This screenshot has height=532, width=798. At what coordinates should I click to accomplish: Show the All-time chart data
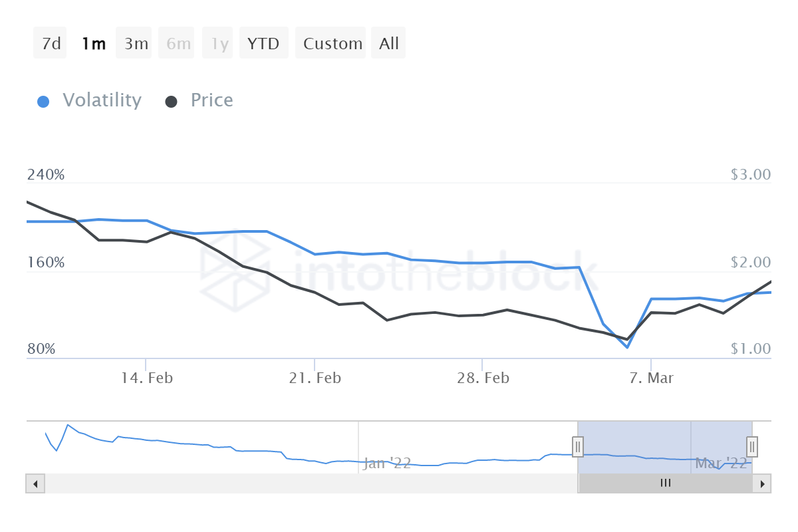pyautogui.click(x=388, y=43)
